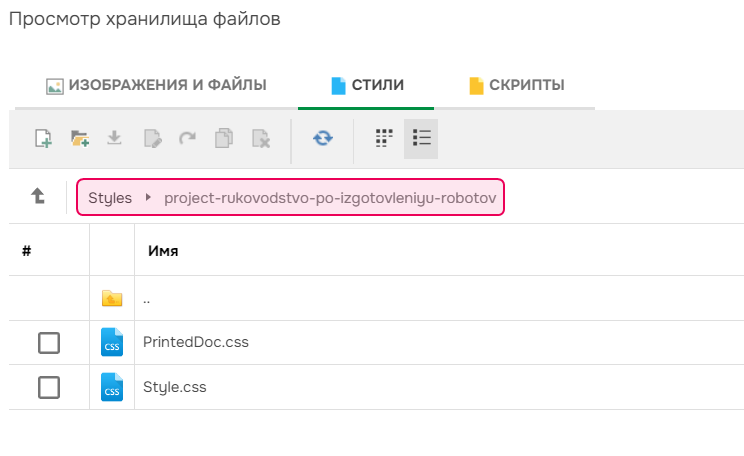Viewport: 744px width, 456px height.
Task: Click the create new file icon
Action: click(x=43, y=139)
